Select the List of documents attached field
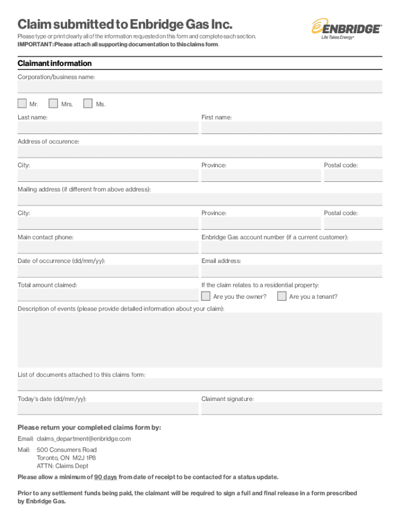This screenshot has width=400, height=532. click(x=199, y=384)
